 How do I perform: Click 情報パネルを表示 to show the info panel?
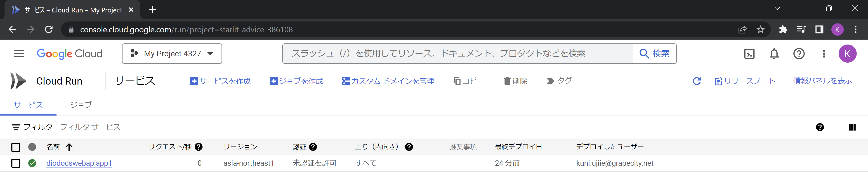point(823,80)
